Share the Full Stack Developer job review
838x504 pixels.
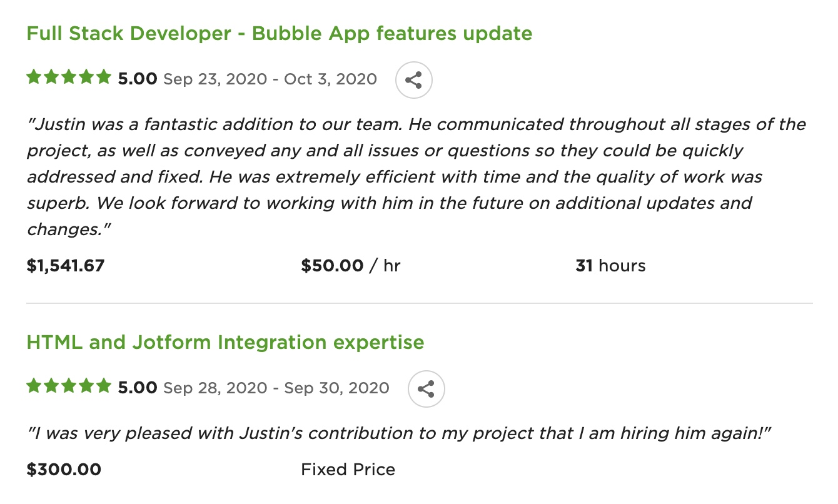pyautogui.click(x=413, y=79)
